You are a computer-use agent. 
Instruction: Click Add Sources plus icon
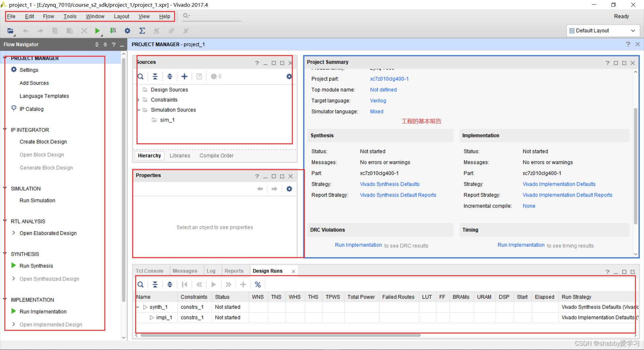(x=184, y=77)
